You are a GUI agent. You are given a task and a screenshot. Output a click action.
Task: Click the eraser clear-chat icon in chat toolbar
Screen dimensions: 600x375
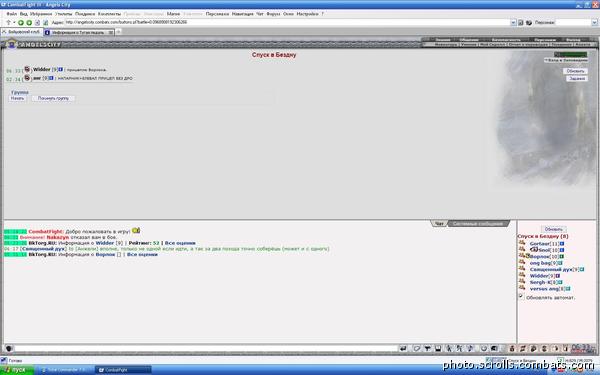pos(417,349)
